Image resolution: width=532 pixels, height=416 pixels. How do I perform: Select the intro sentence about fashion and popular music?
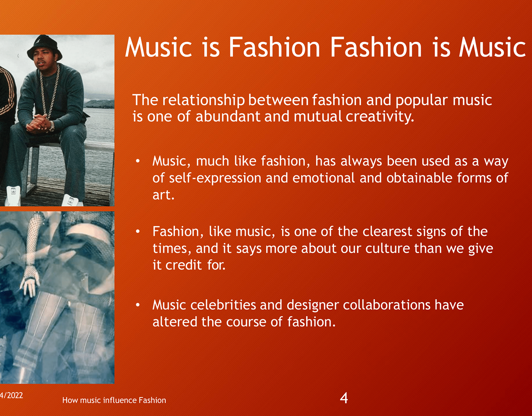pyautogui.click(x=312, y=108)
